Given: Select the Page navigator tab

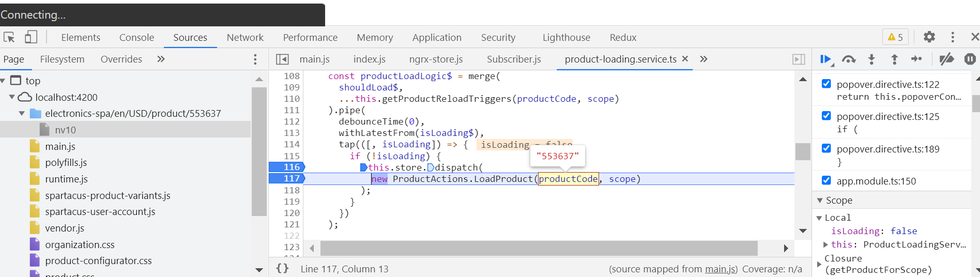Looking at the screenshot, I should tap(13, 59).
